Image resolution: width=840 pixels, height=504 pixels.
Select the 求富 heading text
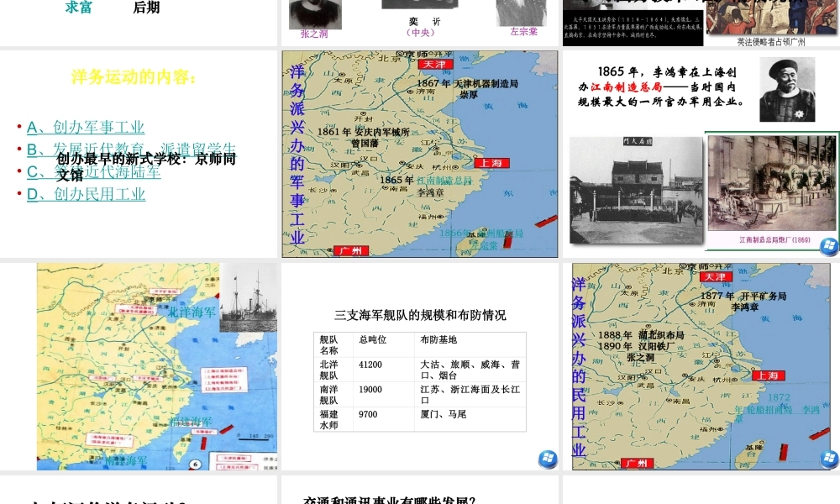click(x=79, y=8)
